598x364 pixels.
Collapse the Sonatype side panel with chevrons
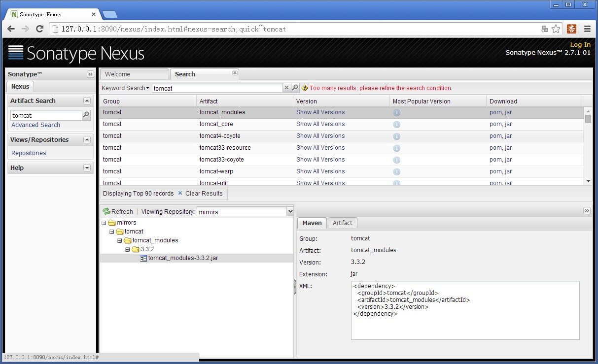[x=90, y=74]
